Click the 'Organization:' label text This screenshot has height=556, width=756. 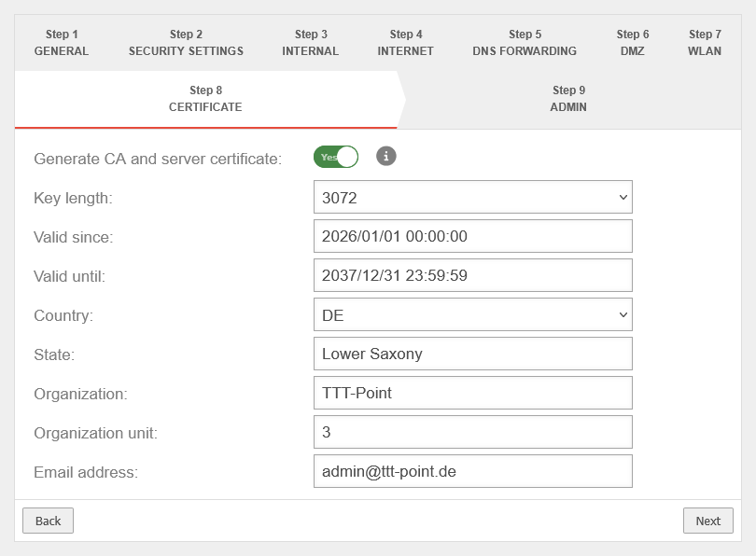[80, 394]
